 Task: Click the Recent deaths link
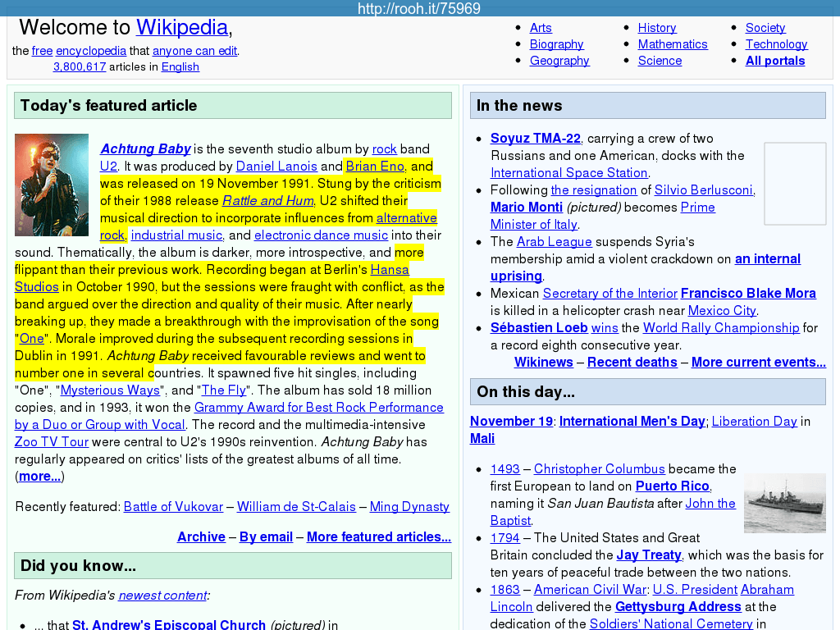[x=632, y=363]
